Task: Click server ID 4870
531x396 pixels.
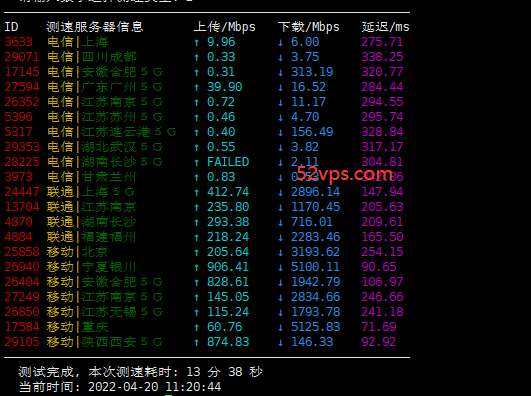Action: pos(19,222)
